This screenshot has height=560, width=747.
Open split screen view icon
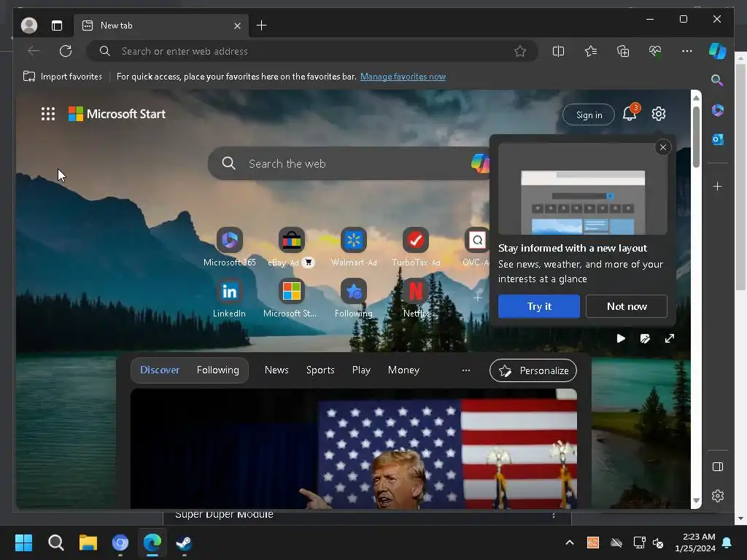click(x=558, y=51)
